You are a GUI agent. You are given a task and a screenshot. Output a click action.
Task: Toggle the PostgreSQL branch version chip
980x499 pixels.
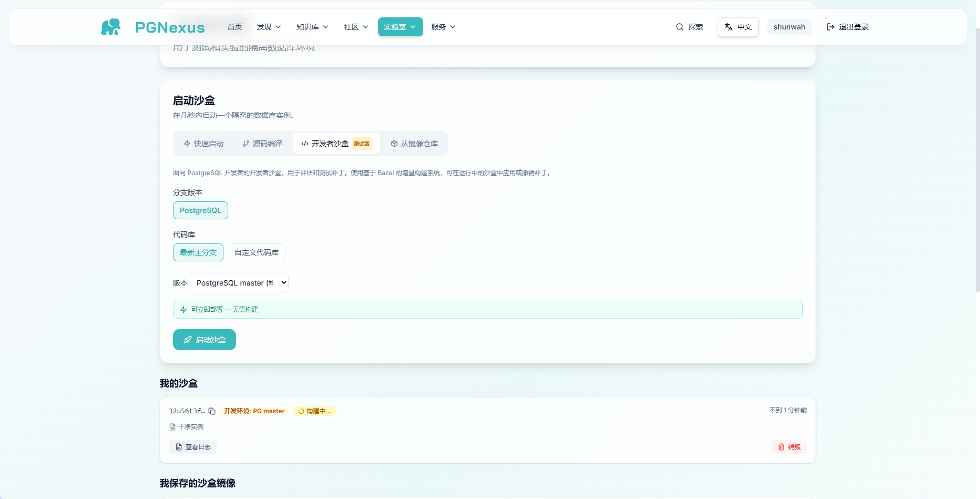tap(200, 210)
